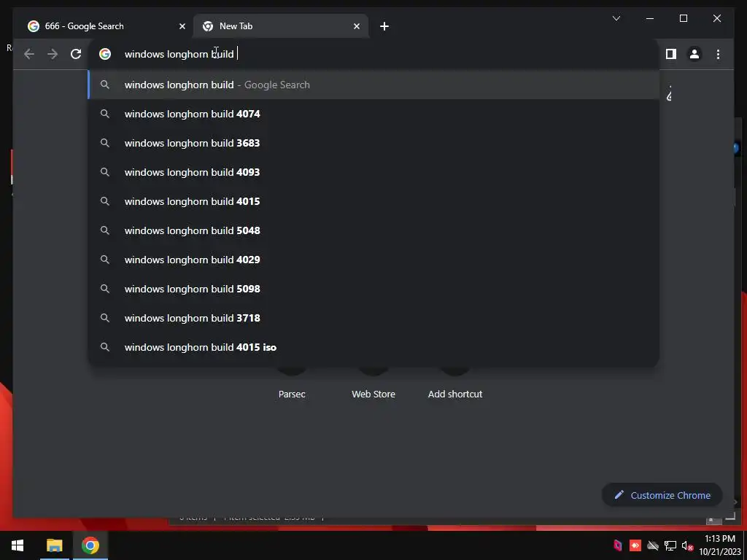The image size is (747, 560).
Task: Open the Chrome side panel
Action: [x=671, y=54]
